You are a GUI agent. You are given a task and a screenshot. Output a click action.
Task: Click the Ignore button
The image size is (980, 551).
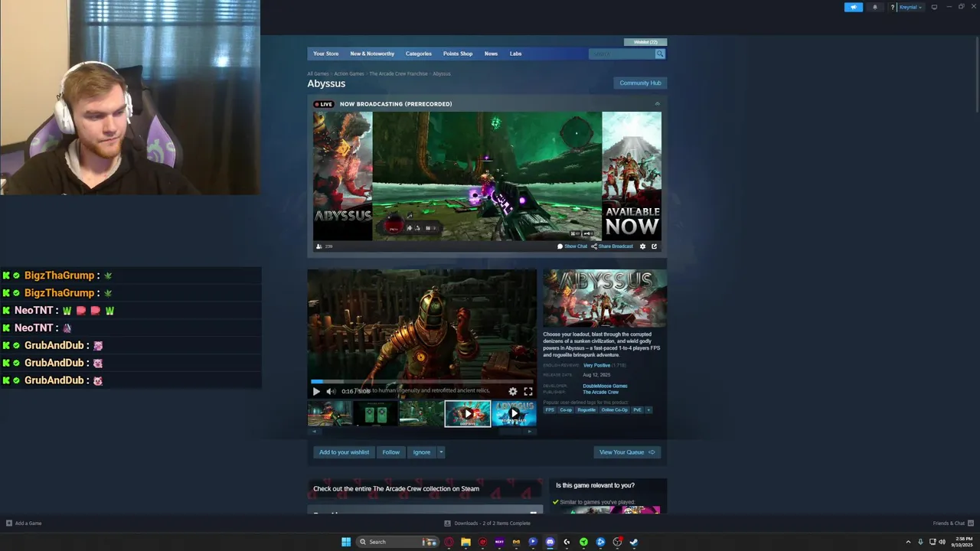point(422,452)
